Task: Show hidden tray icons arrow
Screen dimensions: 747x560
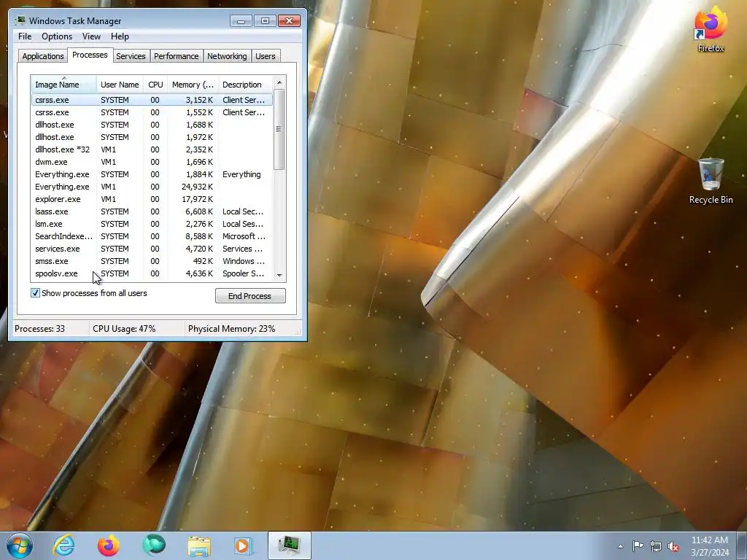Action: [x=620, y=546]
